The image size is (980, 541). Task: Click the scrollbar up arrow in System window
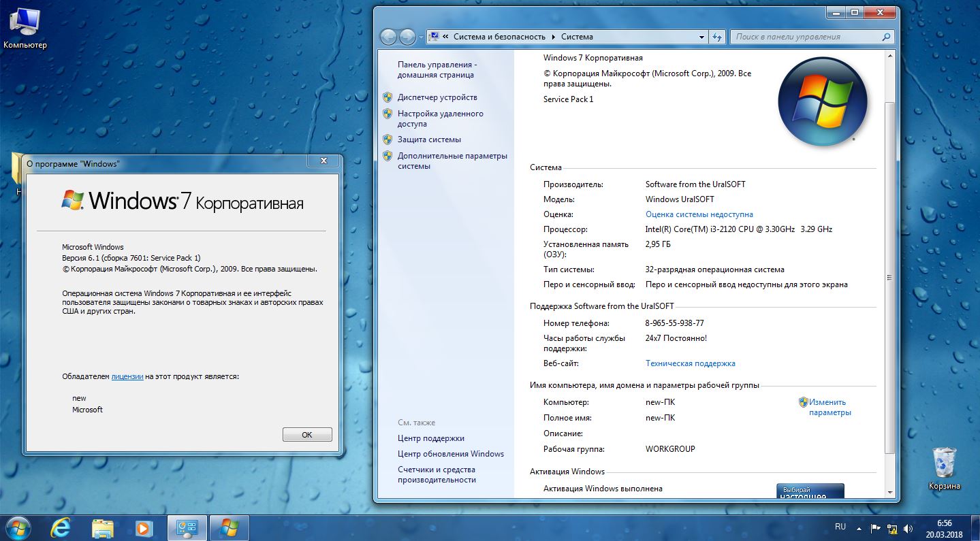(889, 56)
